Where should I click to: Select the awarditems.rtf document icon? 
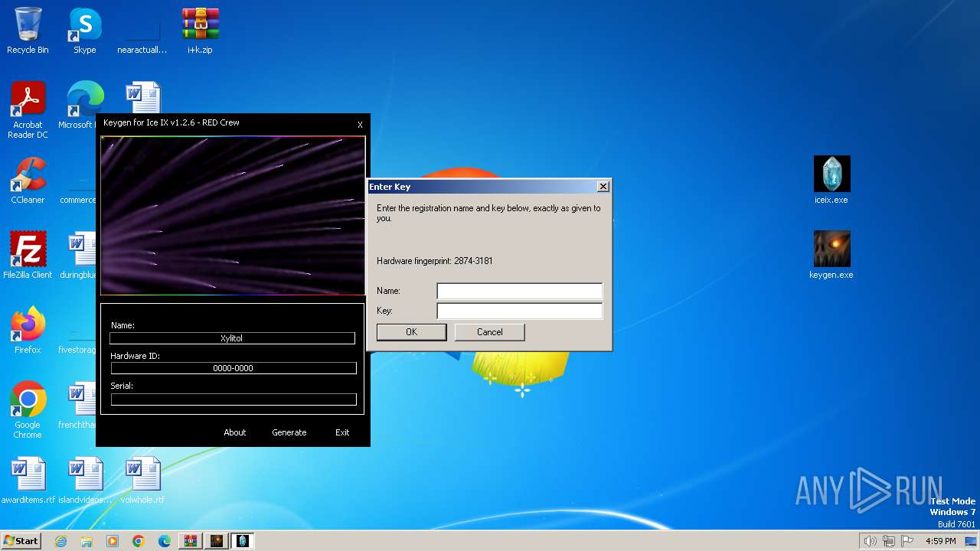click(x=28, y=480)
